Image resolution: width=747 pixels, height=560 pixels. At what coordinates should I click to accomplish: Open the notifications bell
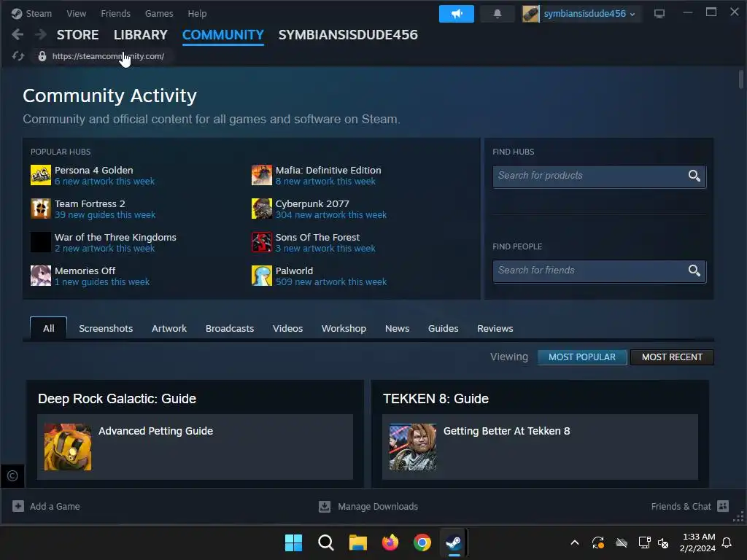498,14
